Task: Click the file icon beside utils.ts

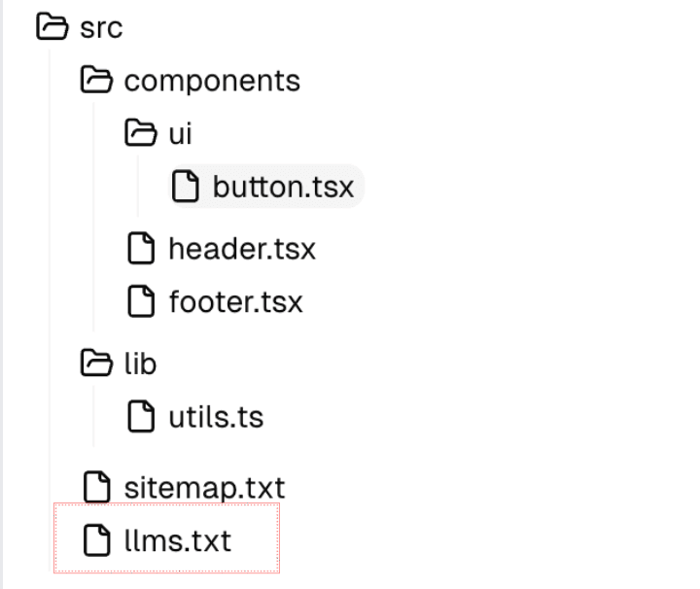Action: point(142,417)
